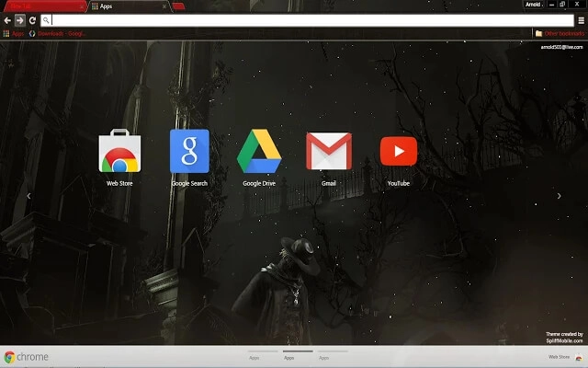Click the search icon in address bar
The width and height of the screenshot is (588, 368).
[x=46, y=20]
